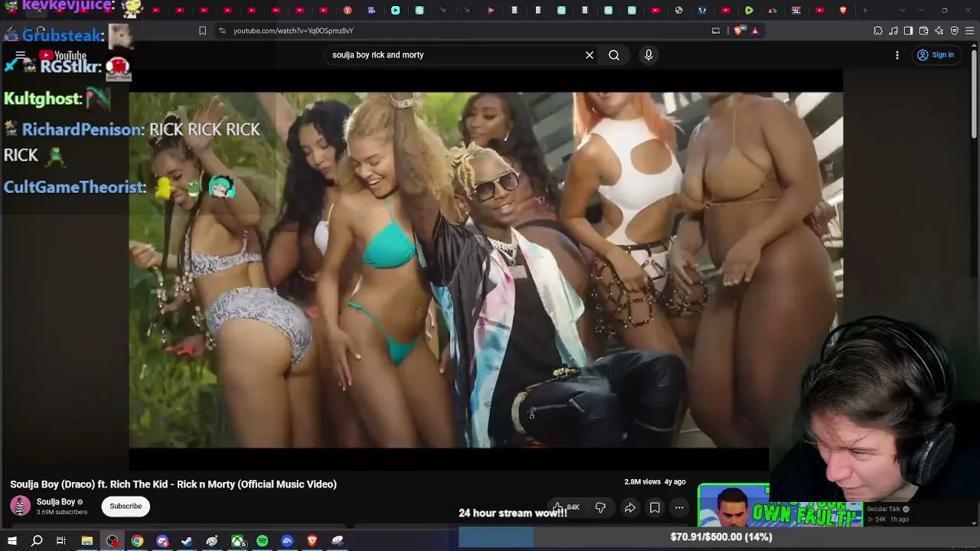This screenshot has height=551, width=980.
Task: Open the Secular Talk channel link
Action: coord(884,509)
